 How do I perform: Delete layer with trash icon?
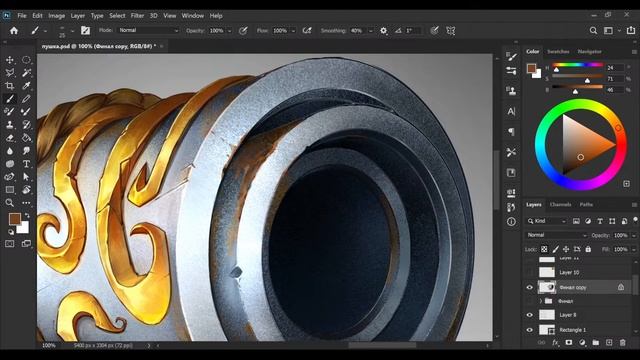pyautogui.click(x=622, y=342)
